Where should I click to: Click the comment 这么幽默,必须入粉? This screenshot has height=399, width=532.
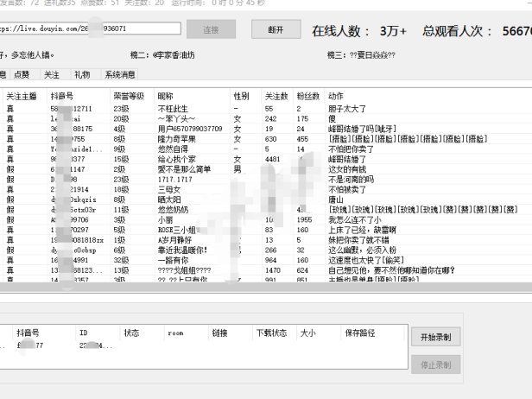pos(362,250)
